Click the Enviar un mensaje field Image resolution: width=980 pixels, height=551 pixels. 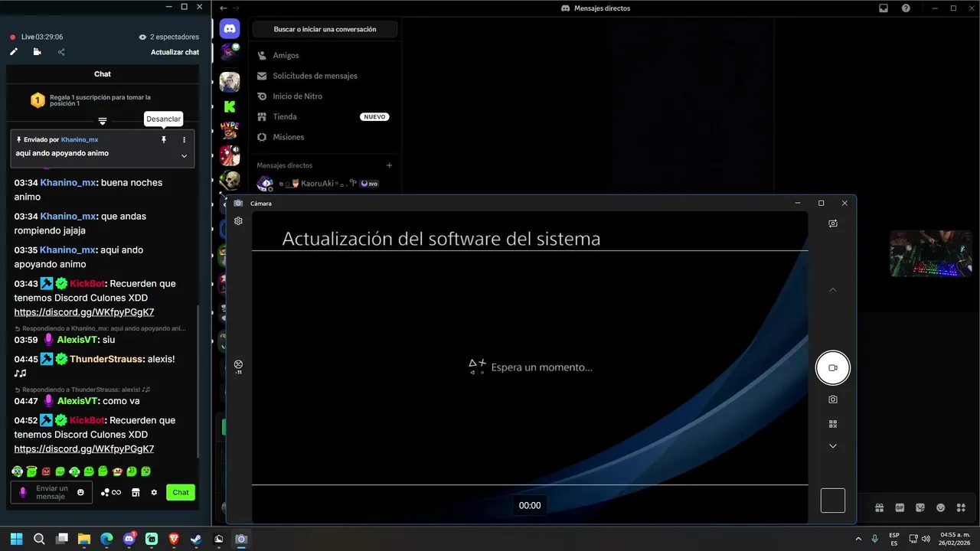[51, 492]
